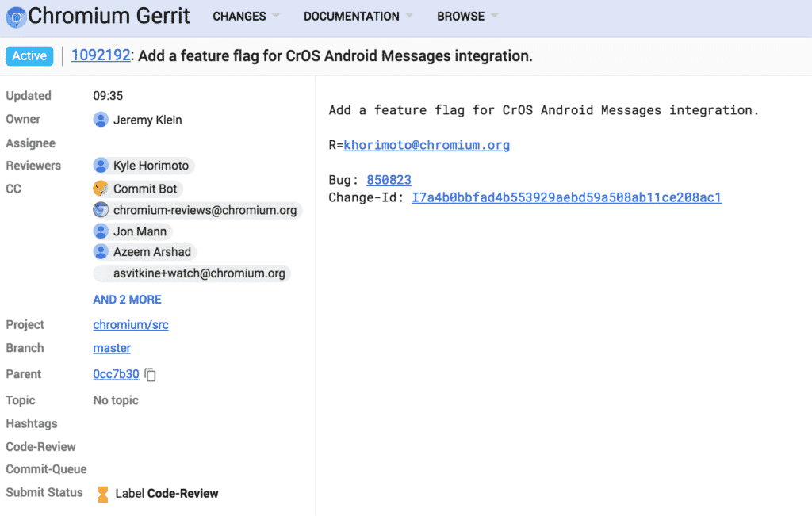The height and width of the screenshot is (516, 812).
Task: Open the chromium/src project link
Action: pyautogui.click(x=130, y=324)
